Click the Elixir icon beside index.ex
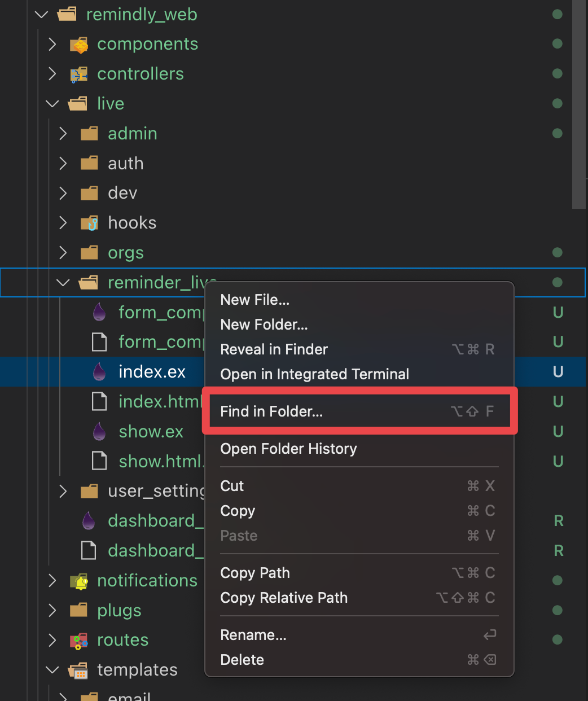588x701 pixels. 99,372
